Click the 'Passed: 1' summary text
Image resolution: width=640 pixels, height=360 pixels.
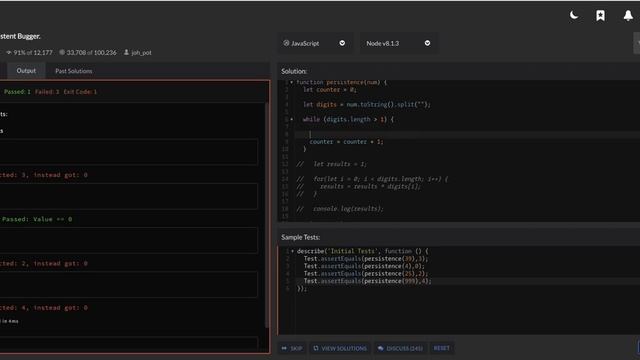[17, 92]
